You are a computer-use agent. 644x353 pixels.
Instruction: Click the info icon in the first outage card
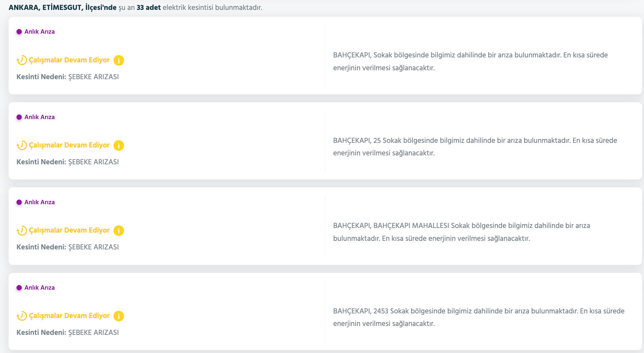[119, 60]
